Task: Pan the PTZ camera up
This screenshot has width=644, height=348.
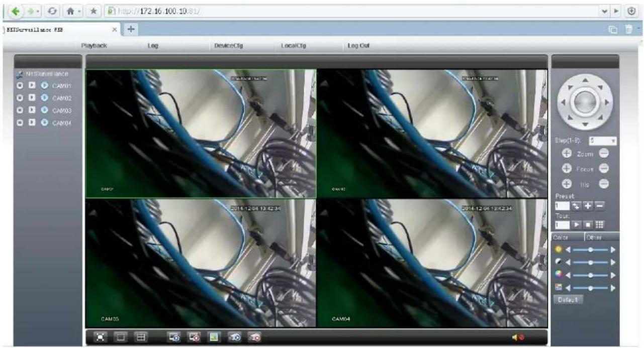Action: pyautogui.click(x=585, y=80)
